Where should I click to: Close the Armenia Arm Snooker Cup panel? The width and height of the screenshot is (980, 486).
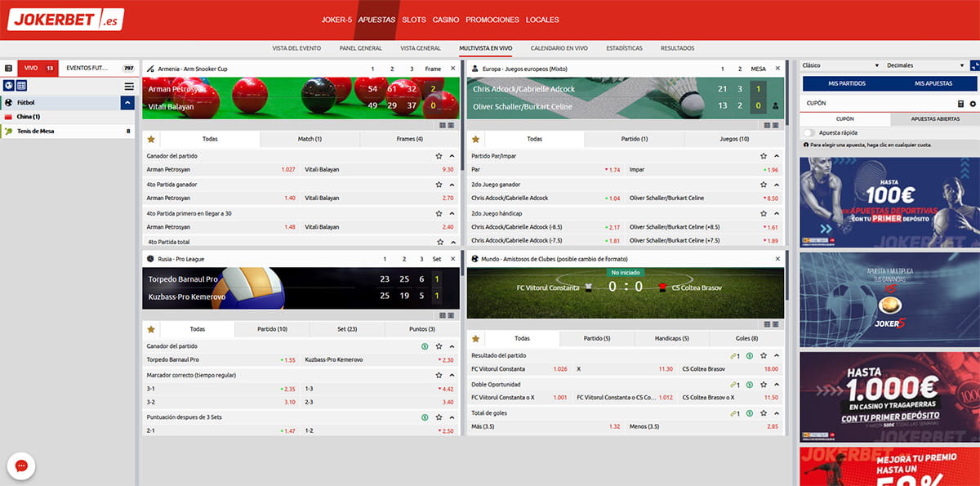452,69
